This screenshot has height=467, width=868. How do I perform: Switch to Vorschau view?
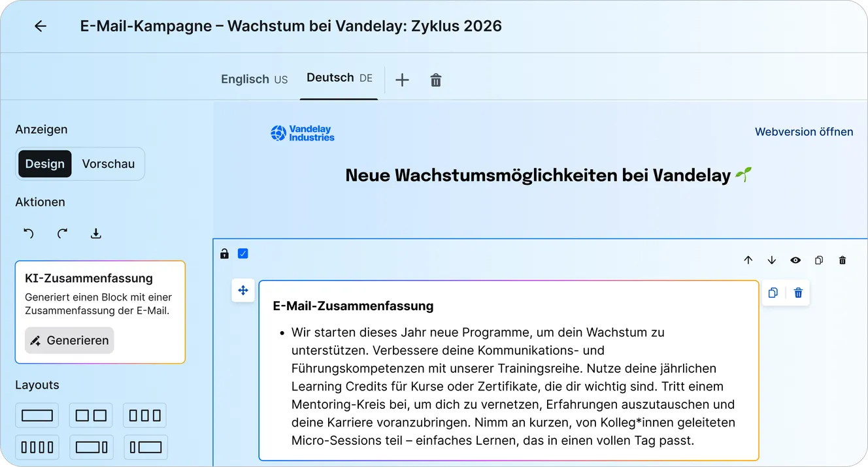coord(108,164)
